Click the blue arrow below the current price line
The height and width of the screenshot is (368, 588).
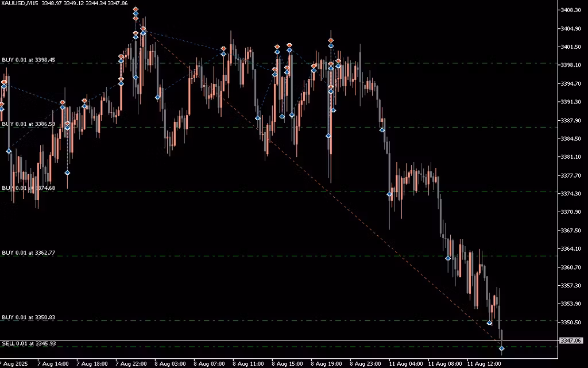(x=502, y=348)
